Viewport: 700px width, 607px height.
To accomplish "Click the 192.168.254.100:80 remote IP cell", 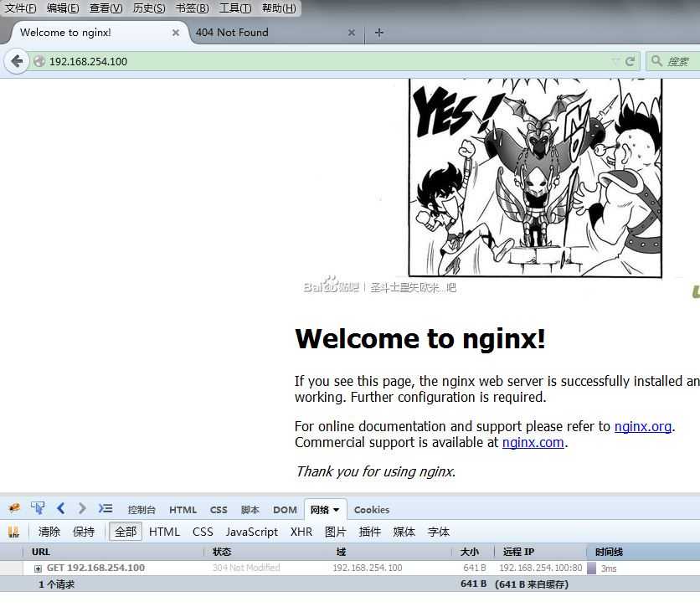I will coord(541,568).
